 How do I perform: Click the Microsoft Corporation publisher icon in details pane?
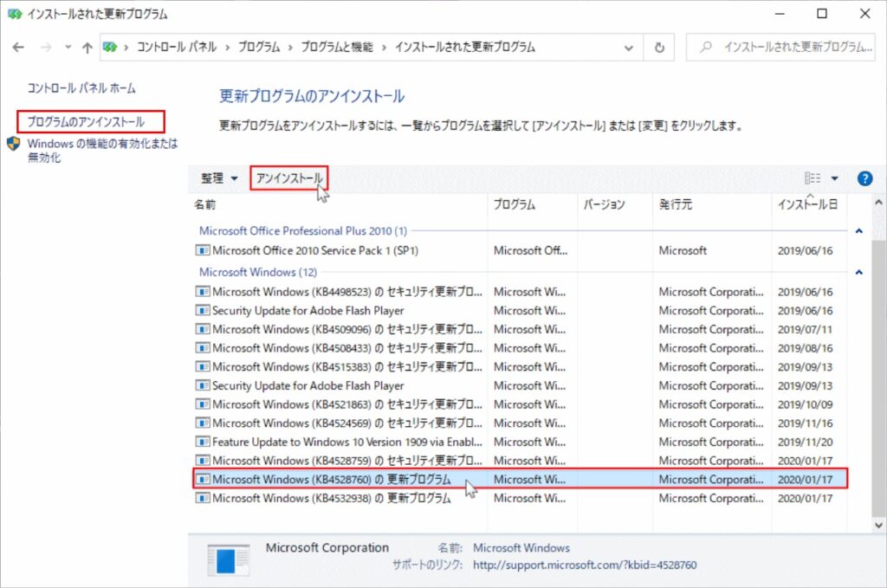tap(230, 552)
